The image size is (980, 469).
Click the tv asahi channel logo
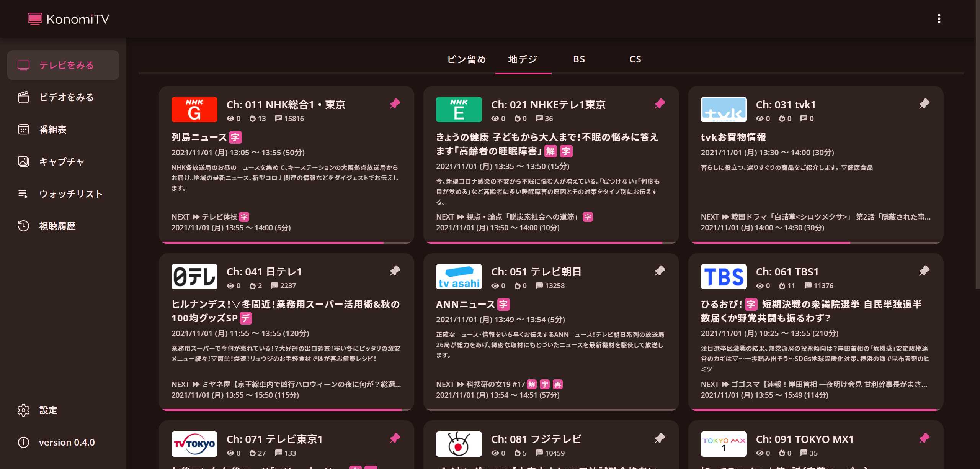pyautogui.click(x=459, y=277)
